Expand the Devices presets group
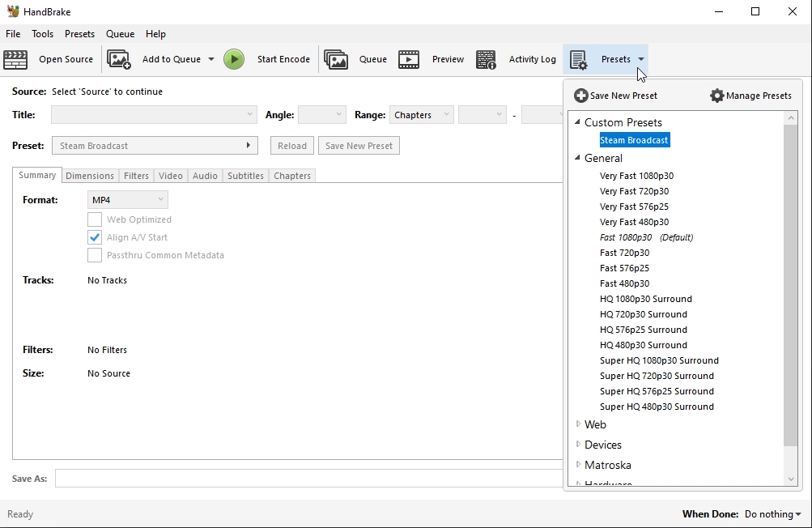Viewport: 812px width, 528px height. [x=578, y=444]
